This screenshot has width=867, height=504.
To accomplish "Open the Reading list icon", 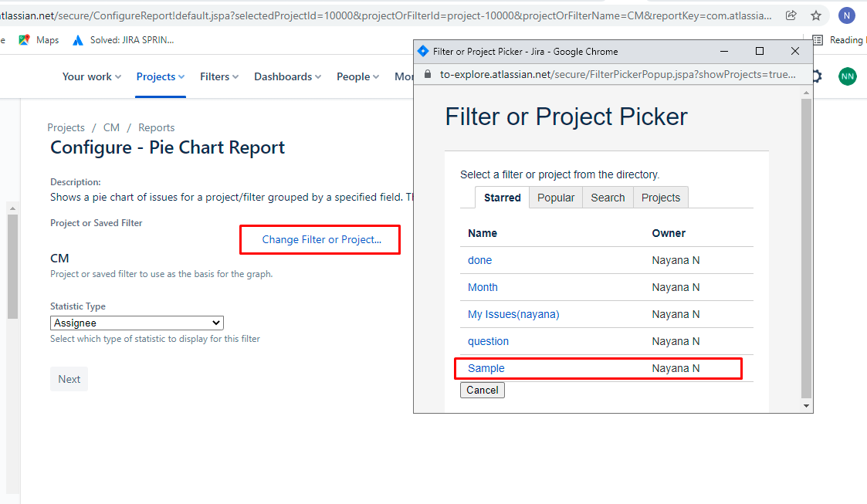I will [x=817, y=39].
